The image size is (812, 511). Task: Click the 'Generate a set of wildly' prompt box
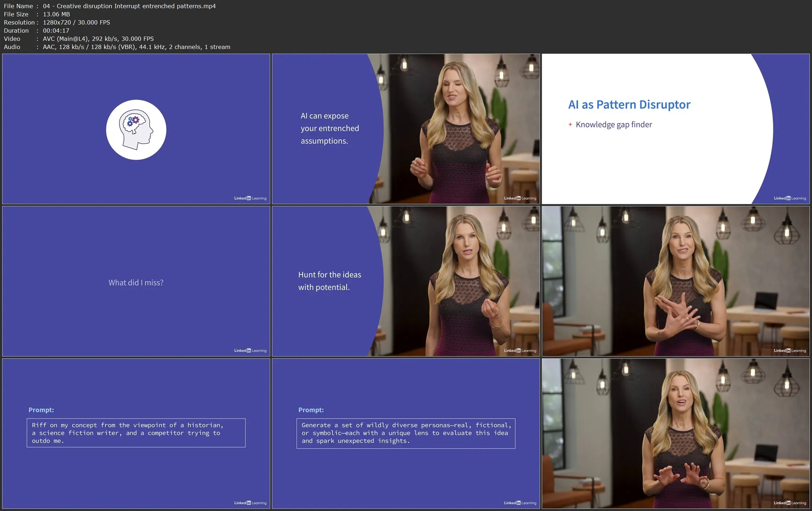coord(406,433)
